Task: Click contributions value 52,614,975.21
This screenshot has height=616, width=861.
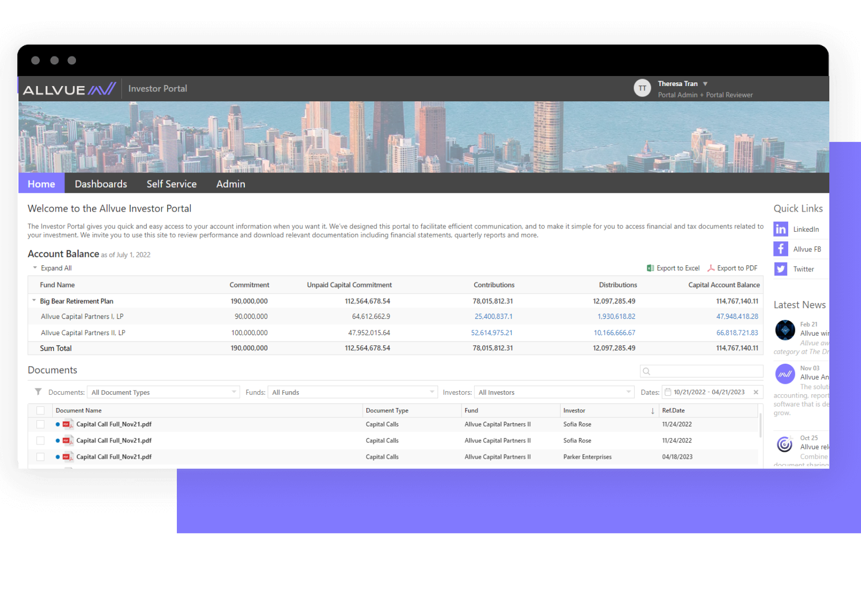Action: point(492,333)
